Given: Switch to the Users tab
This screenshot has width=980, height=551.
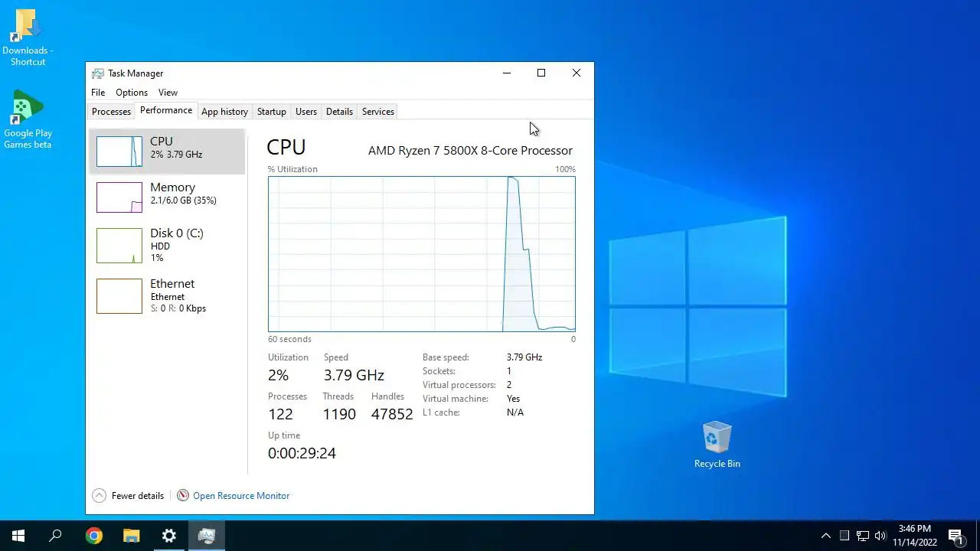Looking at the screenshot, I should click(x=306, y=112).
